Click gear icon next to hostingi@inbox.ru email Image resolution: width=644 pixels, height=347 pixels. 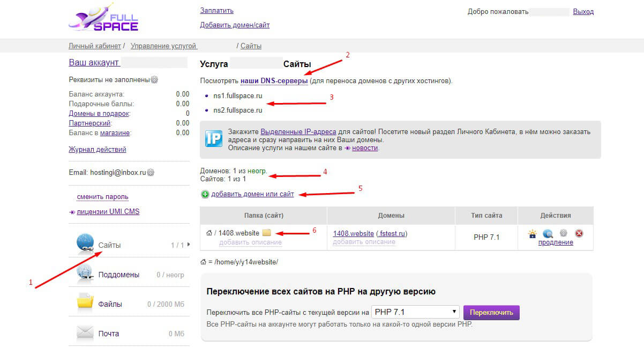coord(151,173)
